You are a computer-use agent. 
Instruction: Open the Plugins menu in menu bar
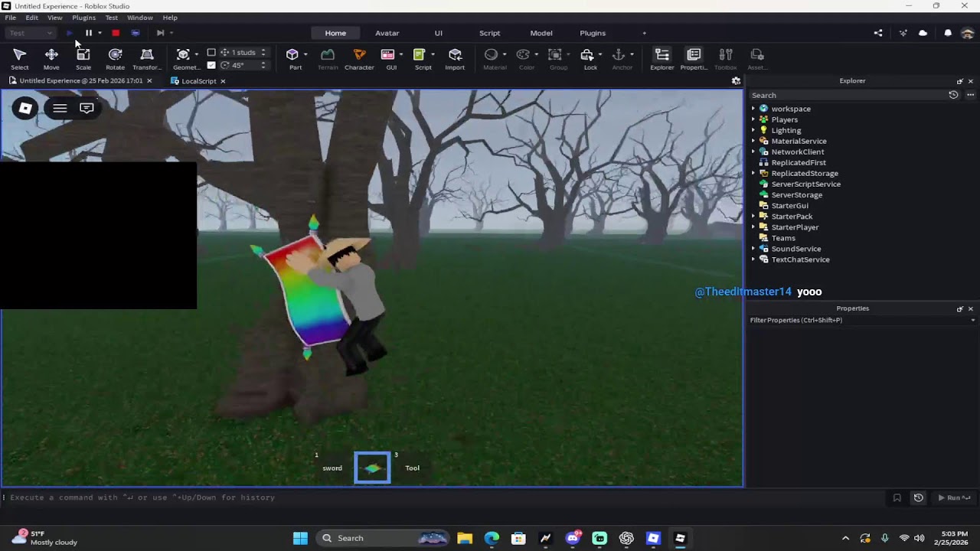click(x=84, y=18)
